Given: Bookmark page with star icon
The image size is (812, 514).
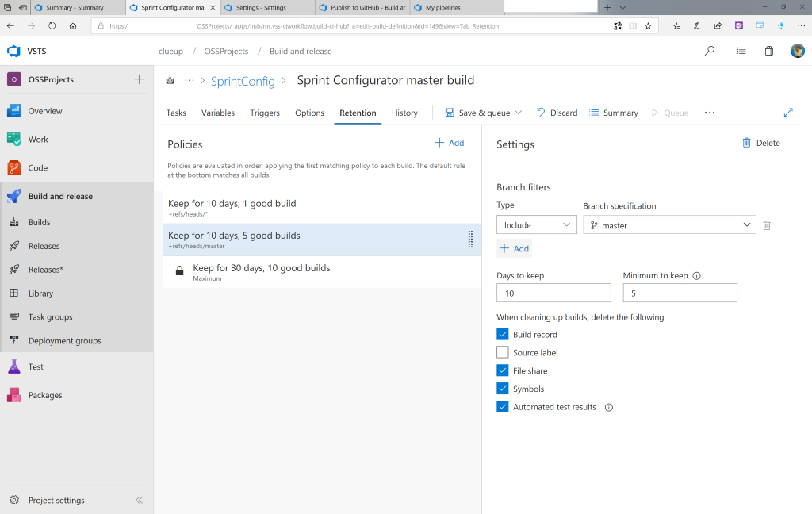Looking at the screenshot, I should pos(648,26).
